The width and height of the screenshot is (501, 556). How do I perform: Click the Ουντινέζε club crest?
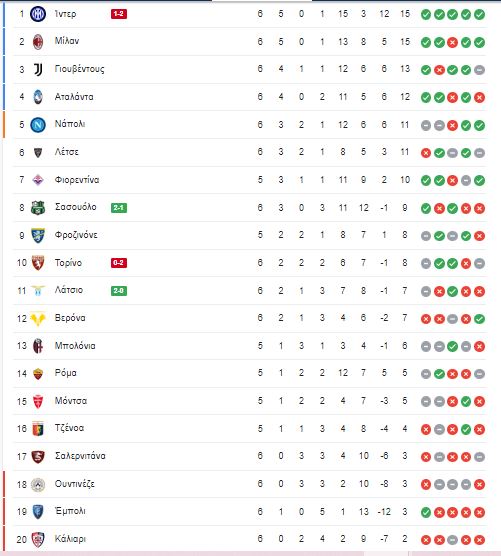pos(38,484)
